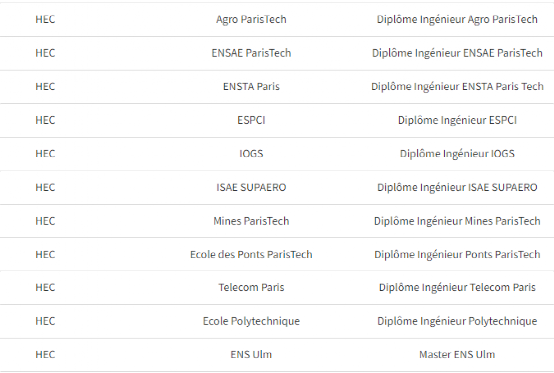Click Diplôme Ingénieur Ponts ParisTech text
The width and height of the screenshot is (554, 373).
point(457,254)
